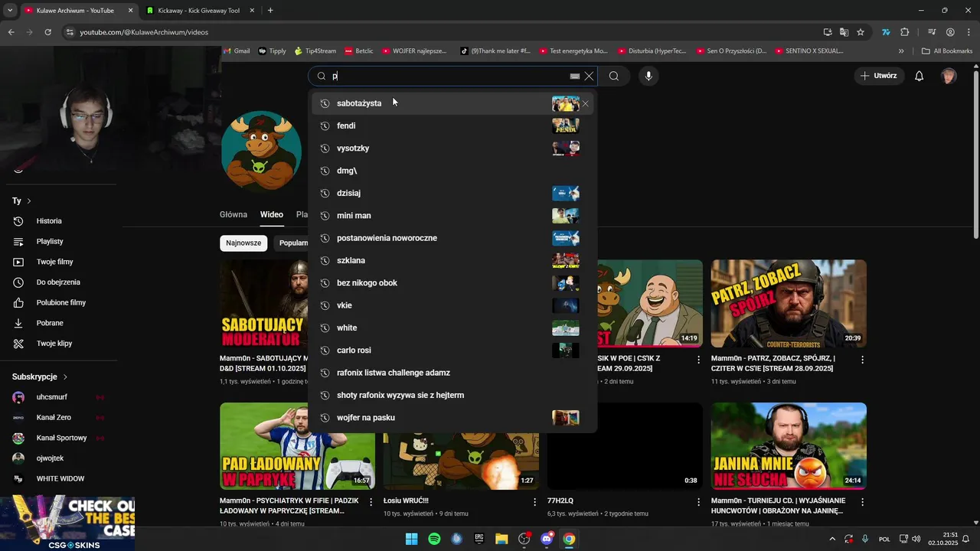This screenshot has height=551, width=980.
Task: Open Windows Start menu
Action: [x=412, y=539]
